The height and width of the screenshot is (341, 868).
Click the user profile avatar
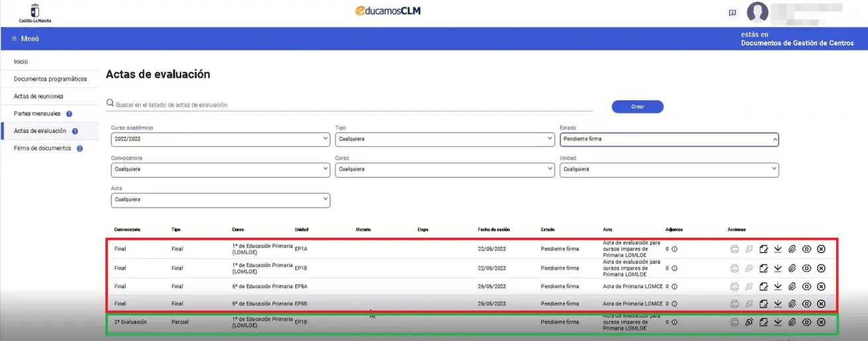point(758,13)
